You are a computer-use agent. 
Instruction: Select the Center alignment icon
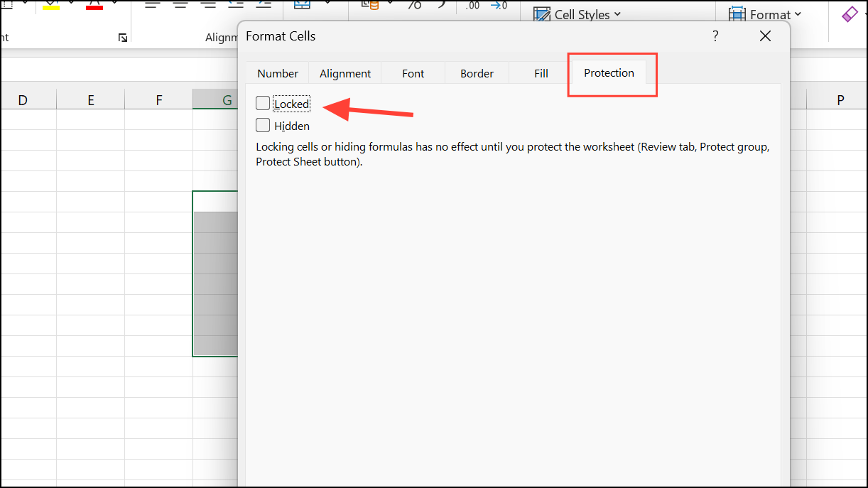[180, 6]
